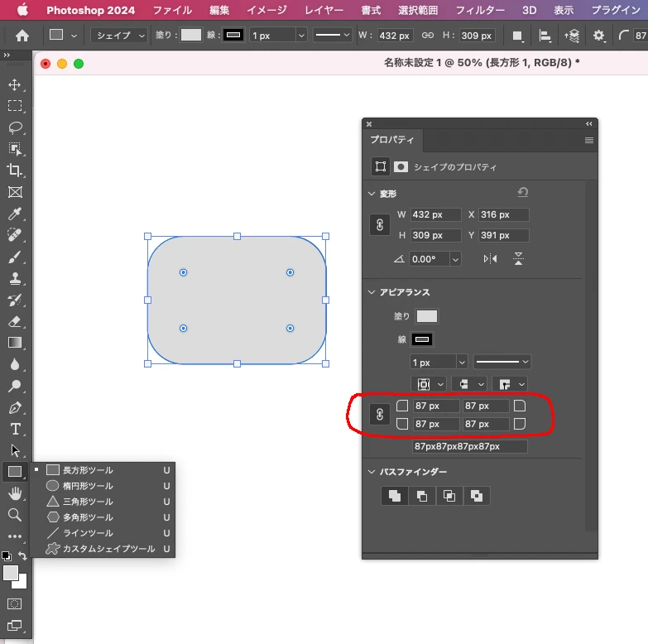Click 塗り swatch in Properties panel
The width and height of the screenshot is (648, 644).
point(427,316)
